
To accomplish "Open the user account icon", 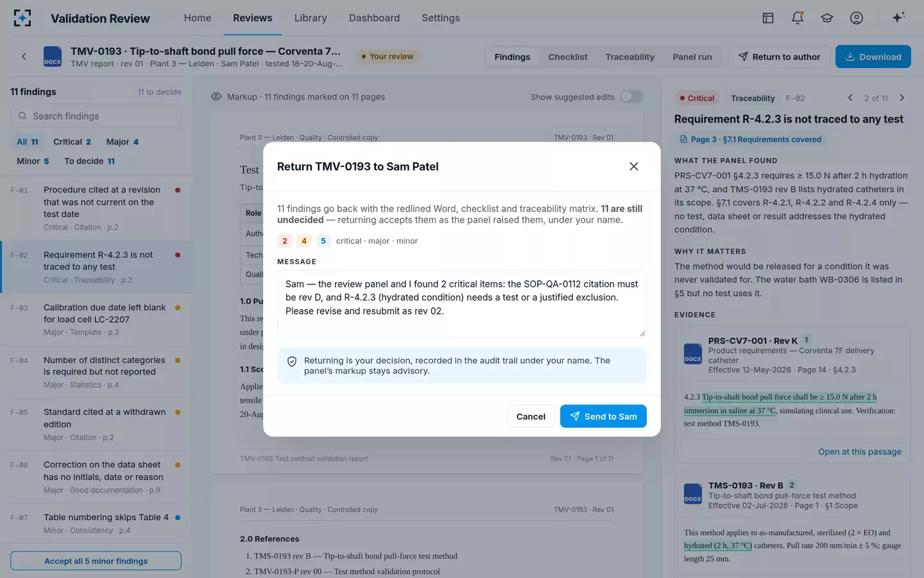I will [x=857, y=18].
